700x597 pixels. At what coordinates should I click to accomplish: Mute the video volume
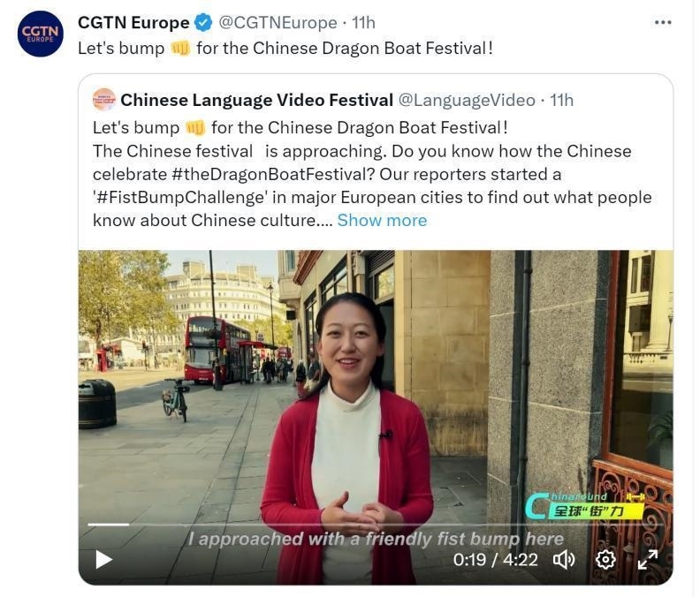(x=564, y=560)
